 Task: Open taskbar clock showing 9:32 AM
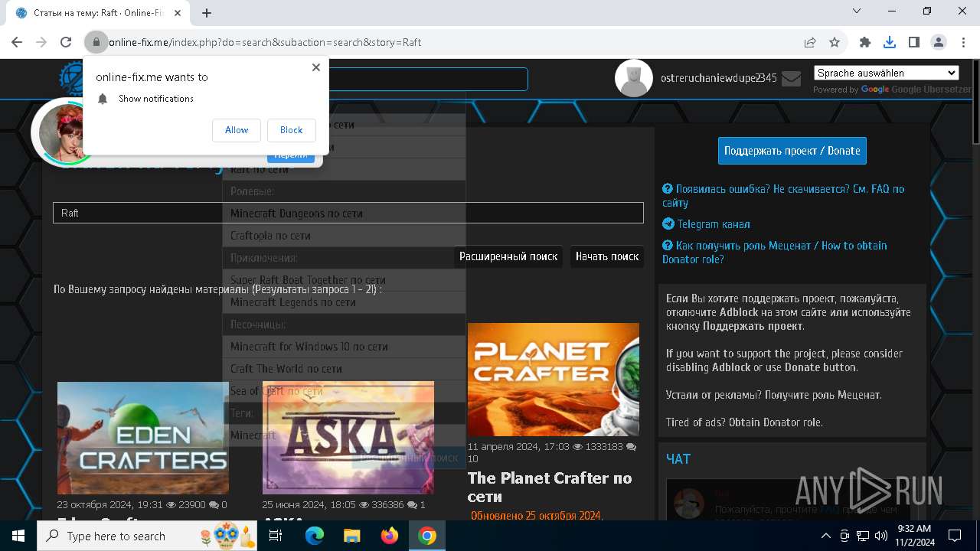click(913, 536)
